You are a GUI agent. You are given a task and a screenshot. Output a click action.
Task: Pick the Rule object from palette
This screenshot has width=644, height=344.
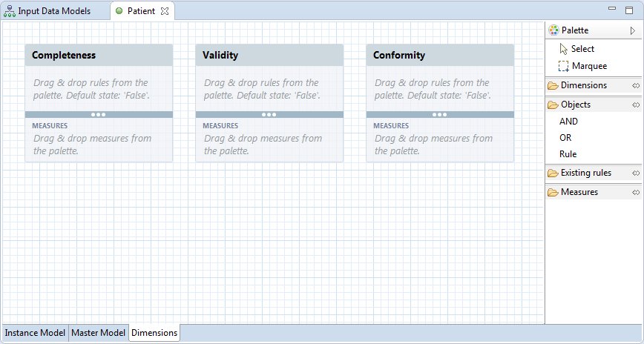point(568,154)
